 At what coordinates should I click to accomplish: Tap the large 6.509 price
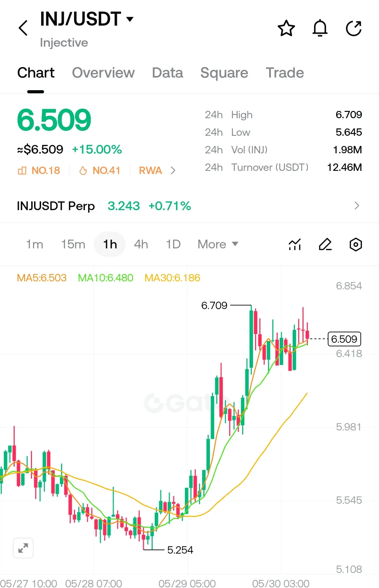(x=54, y=120)
